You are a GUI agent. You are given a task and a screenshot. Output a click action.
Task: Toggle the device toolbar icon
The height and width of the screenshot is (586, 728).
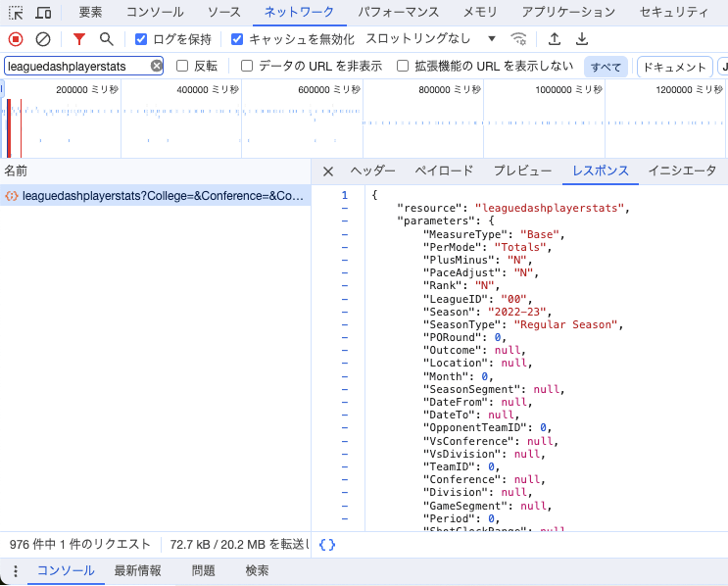(43, 13)
